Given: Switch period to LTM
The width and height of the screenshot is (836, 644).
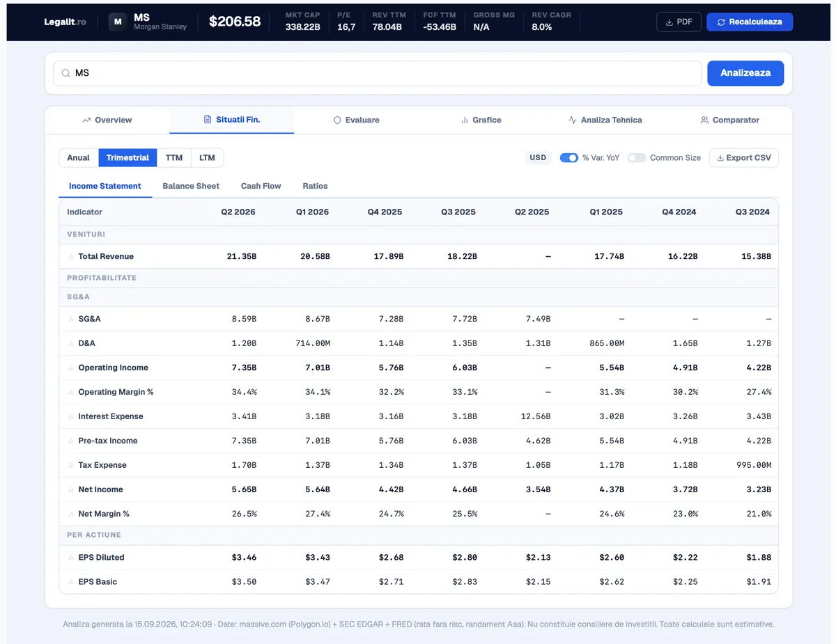Looking at the screenshot, I should point(207,158).
